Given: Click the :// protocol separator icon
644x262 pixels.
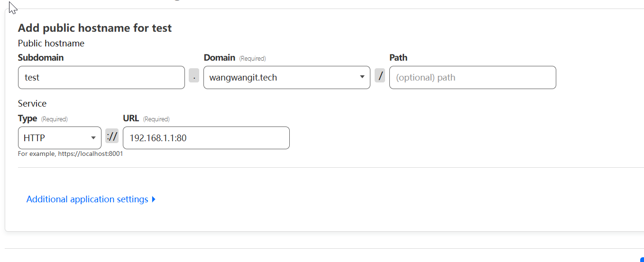Looking at the screenshot, I should tap(112, 136).
